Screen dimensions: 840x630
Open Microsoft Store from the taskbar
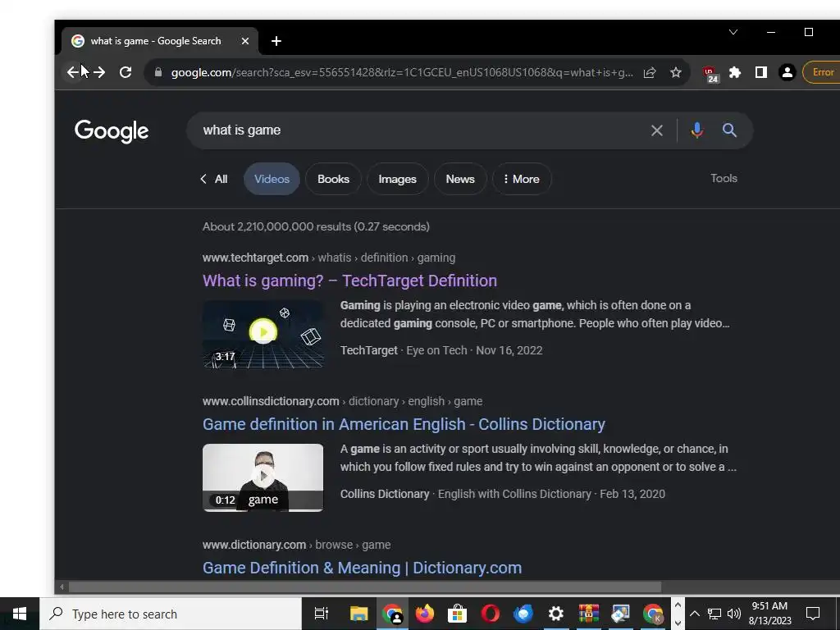(458, 614)
